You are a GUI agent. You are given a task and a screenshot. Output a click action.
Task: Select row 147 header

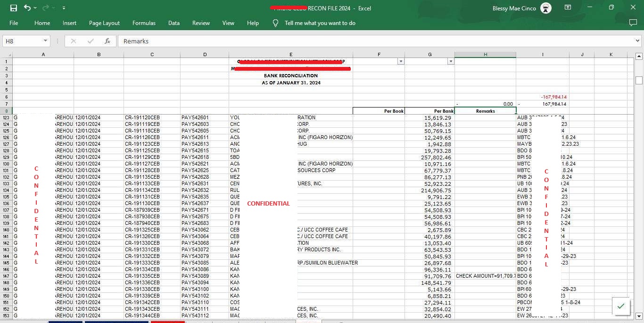pyautogui.click(x=6, y=276)
